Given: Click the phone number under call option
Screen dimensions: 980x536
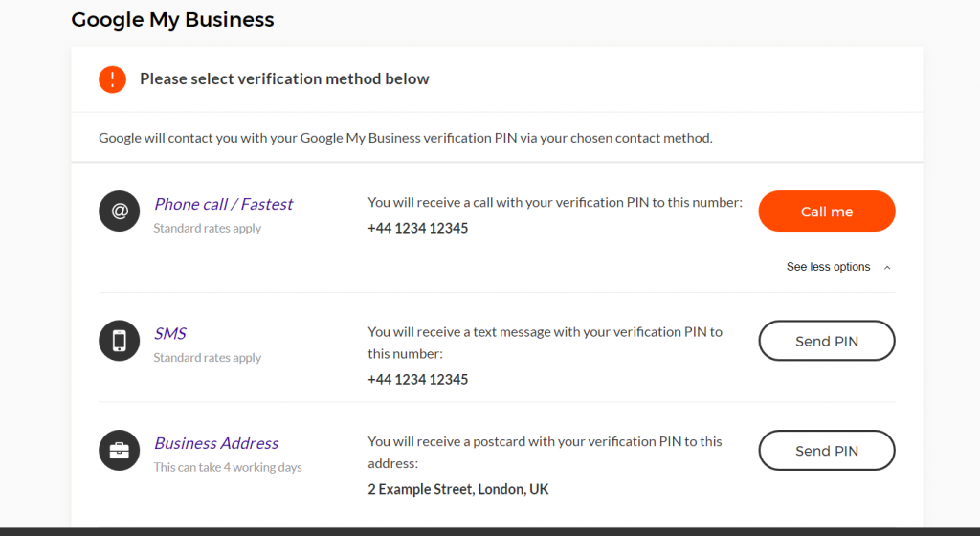Looking at the screenshot, I should pyautogui.click(x=417, y=228).
